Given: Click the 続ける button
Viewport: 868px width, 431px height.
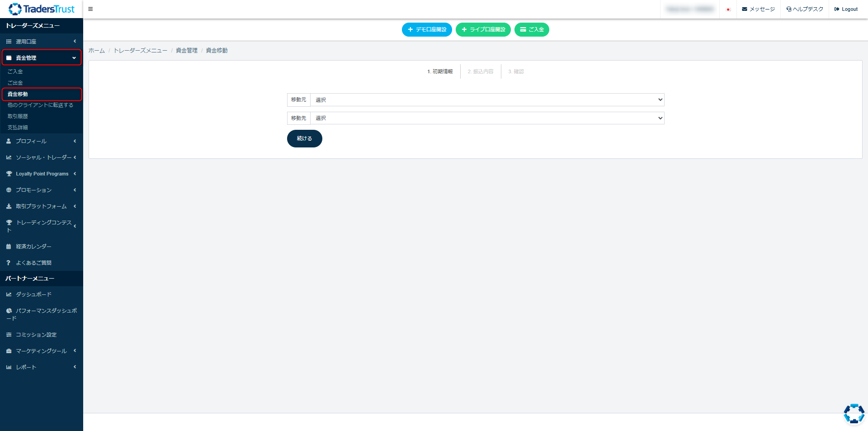Looking at the screenshot, I should click(304, 138).
